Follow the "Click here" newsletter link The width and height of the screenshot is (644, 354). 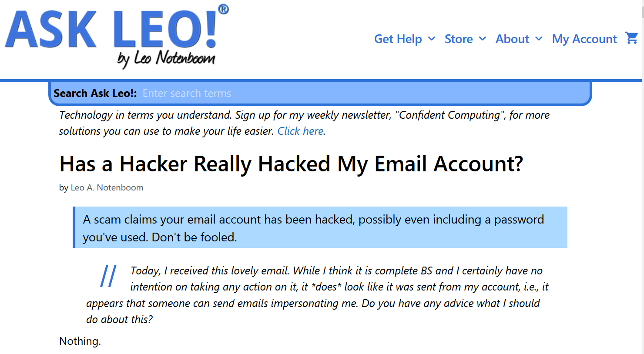click(300, 131)
